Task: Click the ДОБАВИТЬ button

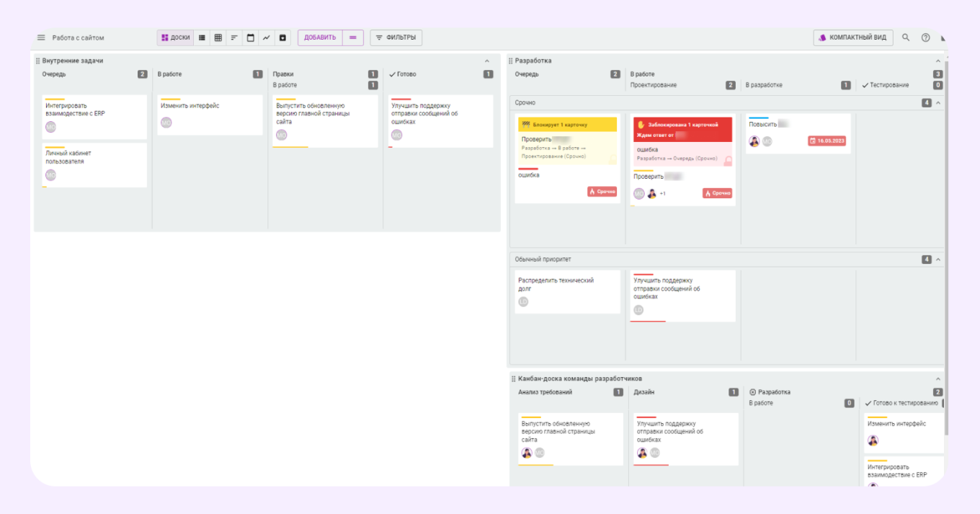Action: pyautogui.click(x=320, y=37)
